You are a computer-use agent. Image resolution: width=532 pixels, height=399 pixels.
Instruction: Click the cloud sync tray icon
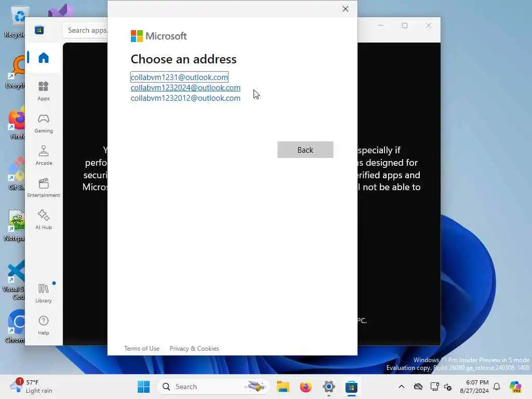418,387
